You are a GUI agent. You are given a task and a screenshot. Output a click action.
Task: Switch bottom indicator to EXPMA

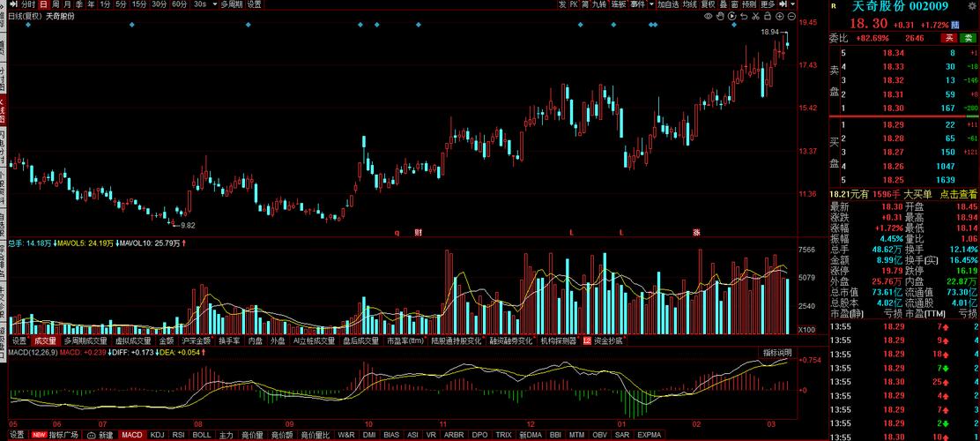(648, 435)
